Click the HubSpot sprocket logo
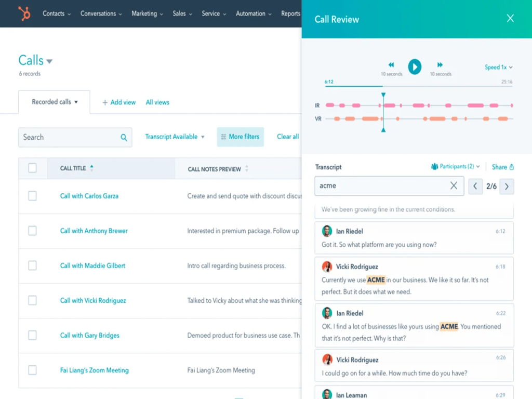The image size is (532, 399). pos(23,13)
